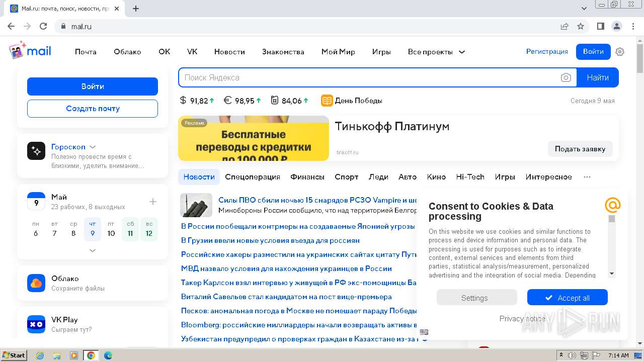
Task: Open news thumbnail about Силы ПВО
Action: [x=196, y=205]
